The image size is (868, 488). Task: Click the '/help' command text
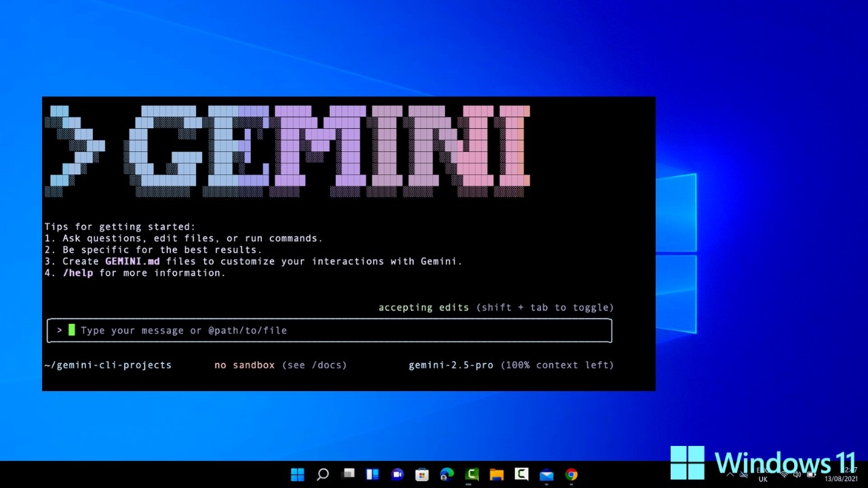pos(78,273)
